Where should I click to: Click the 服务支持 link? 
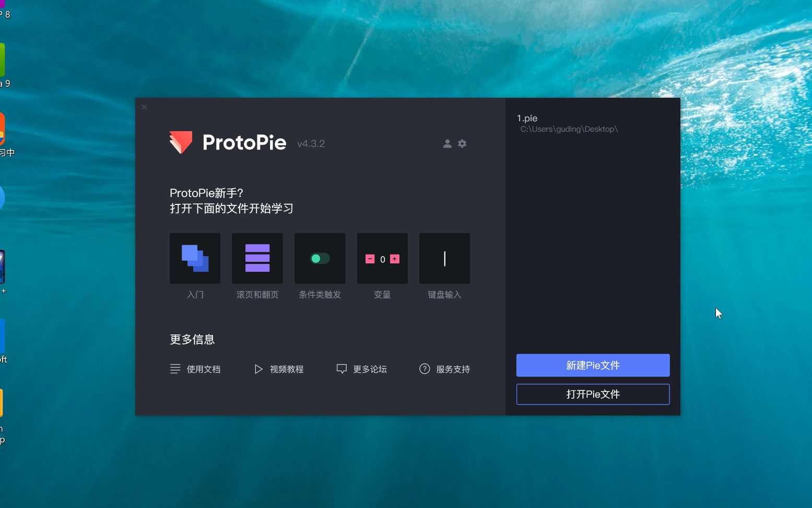click(445, 369)
